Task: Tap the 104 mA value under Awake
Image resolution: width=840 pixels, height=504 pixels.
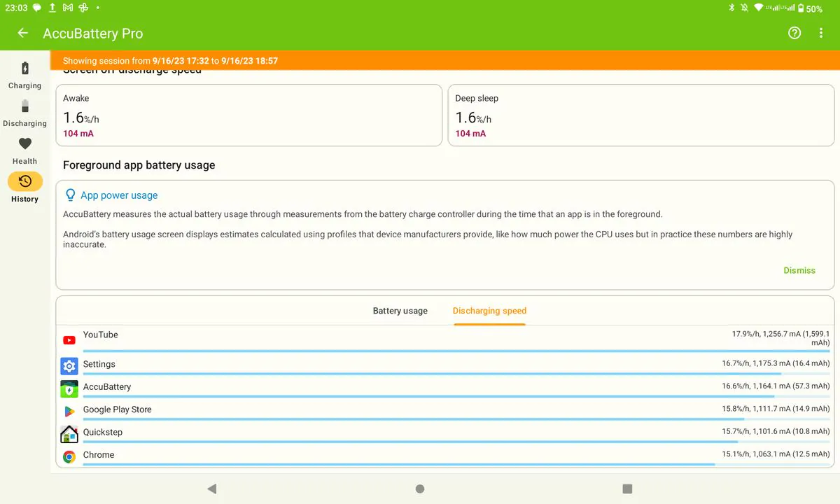Action: click(x=78, y=134)
